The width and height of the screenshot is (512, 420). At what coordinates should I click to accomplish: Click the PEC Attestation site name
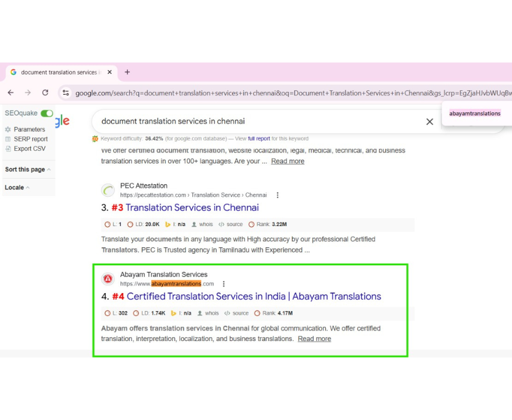pos(144,186)
